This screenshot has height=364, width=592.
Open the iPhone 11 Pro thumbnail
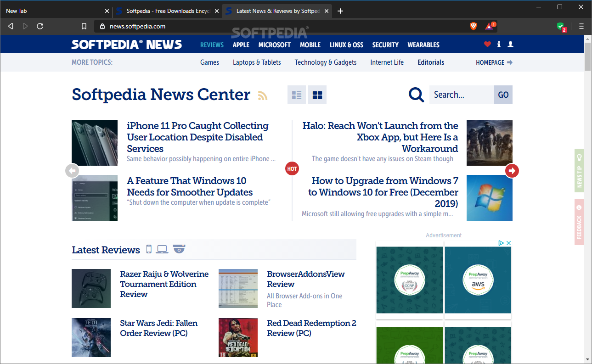pyautogui.click(x=95, y=143)
